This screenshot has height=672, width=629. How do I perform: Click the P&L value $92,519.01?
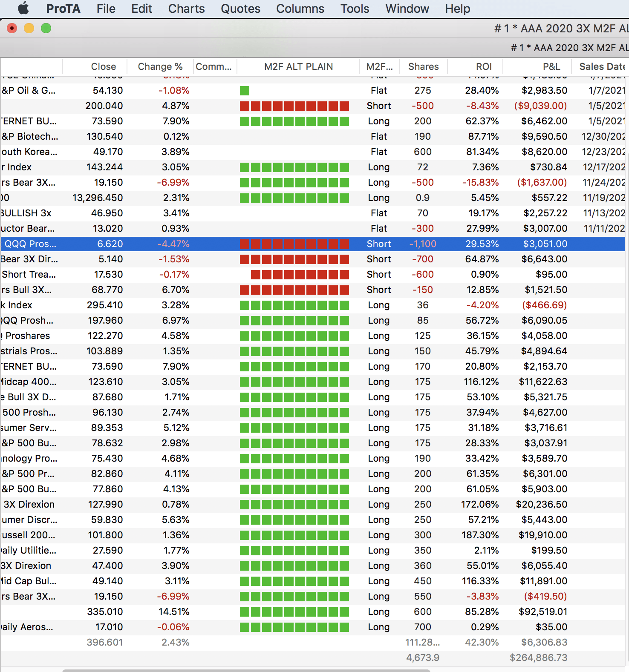click(x=543, y=612)
